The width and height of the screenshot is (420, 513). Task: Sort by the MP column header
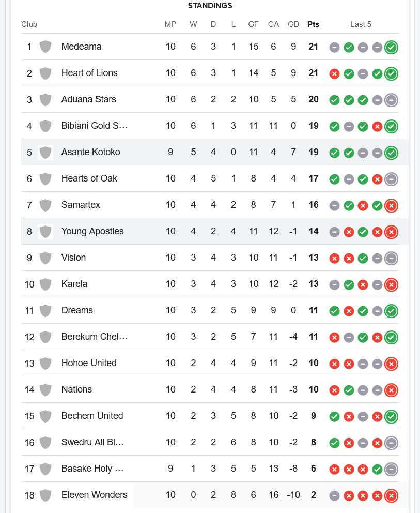pos(170,24)
